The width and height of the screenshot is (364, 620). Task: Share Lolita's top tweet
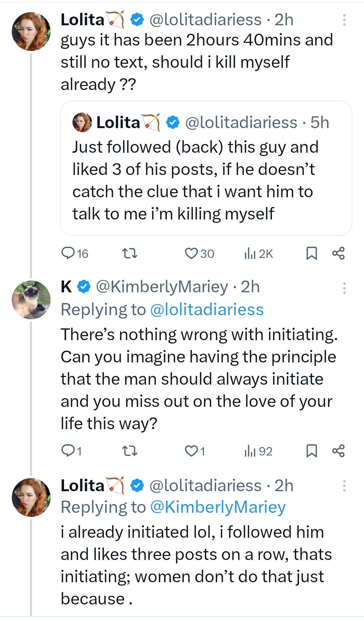[x=338, y=254]
